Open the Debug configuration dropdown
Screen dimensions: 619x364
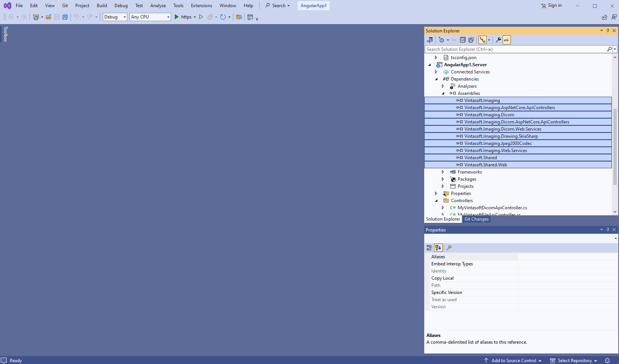click(x=115, y=17)
